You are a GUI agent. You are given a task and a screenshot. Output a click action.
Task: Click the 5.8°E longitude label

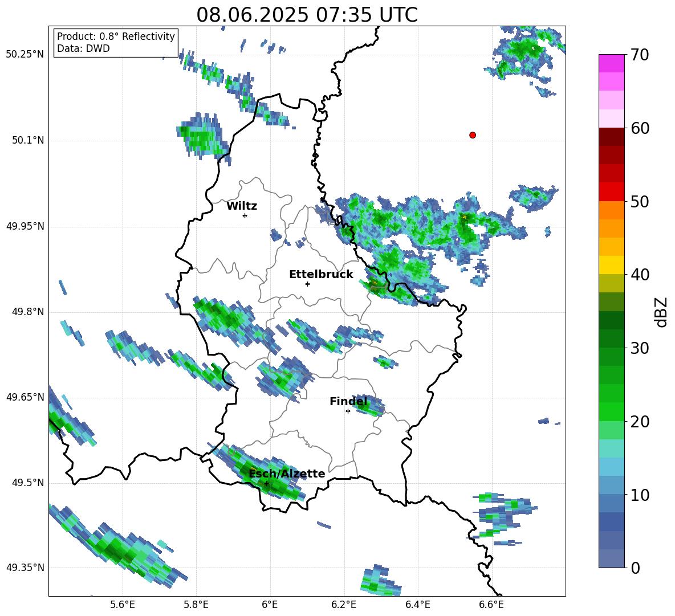[x=196, y=605]
